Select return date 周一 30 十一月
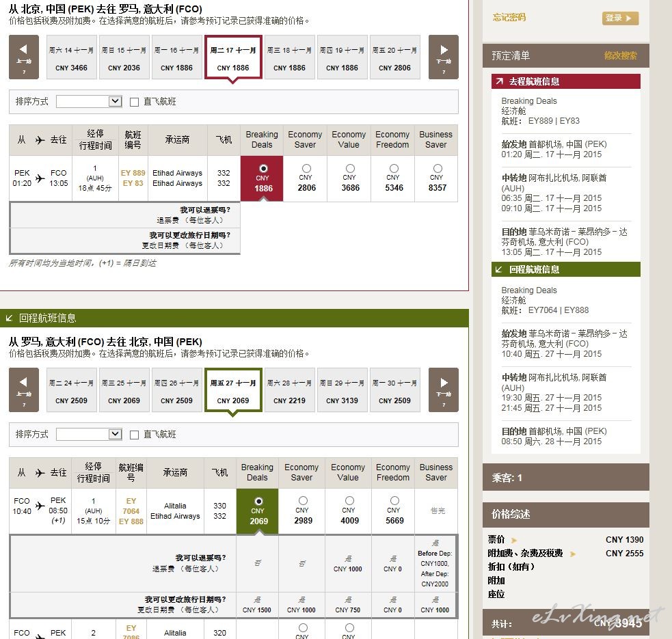672x639 pixels. (394, 390)
